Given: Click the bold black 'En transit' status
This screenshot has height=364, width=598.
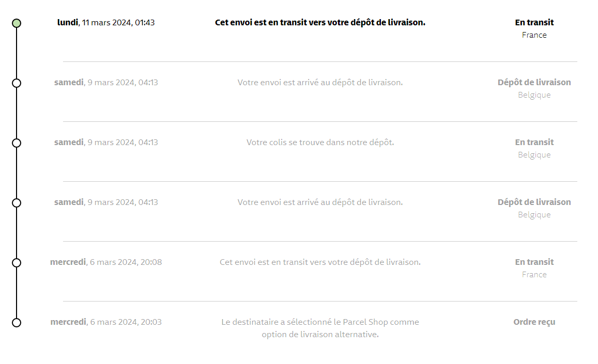Looking at the screenshot, I should [x=534, y=23].
